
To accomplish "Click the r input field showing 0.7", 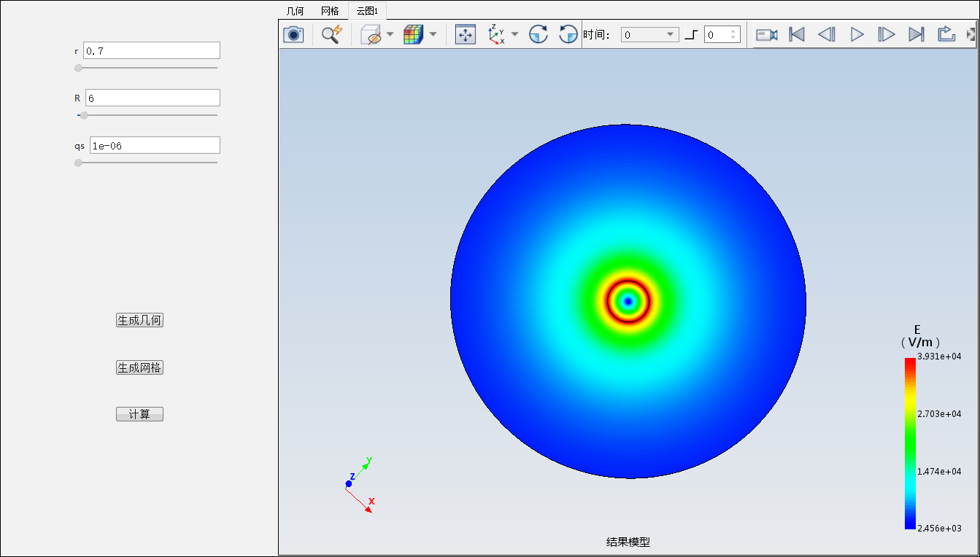I will tap(152, 50).
